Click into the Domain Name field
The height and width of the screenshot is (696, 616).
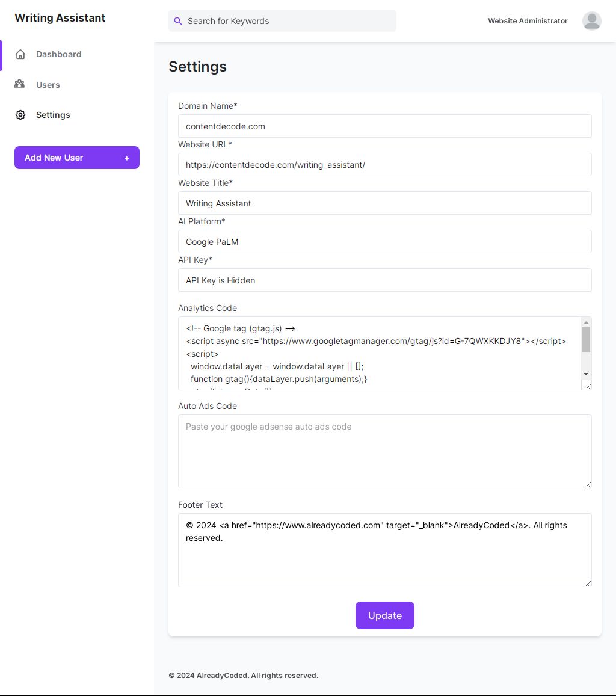385,126
